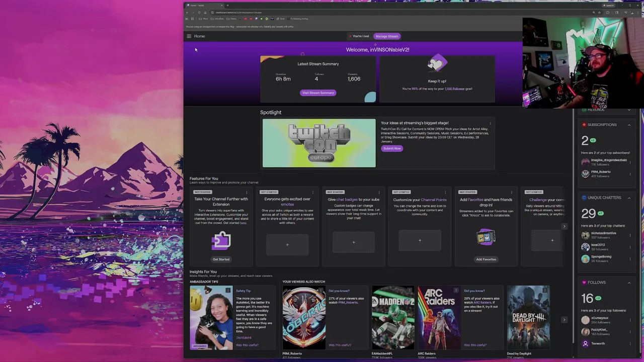Click Get Started on the Extension card
This screenshot has height=362, width=644.
(x=221, y=259)
